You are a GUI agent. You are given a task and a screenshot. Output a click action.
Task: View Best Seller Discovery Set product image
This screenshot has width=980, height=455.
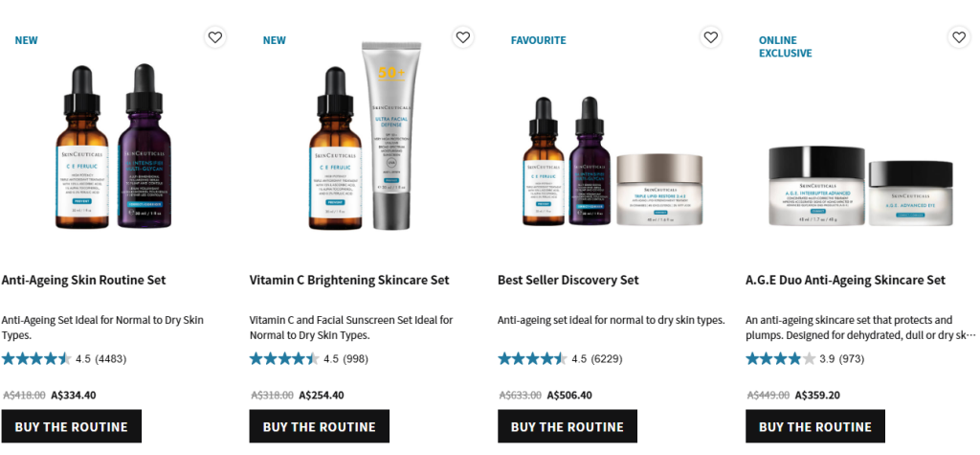point(612,162)
